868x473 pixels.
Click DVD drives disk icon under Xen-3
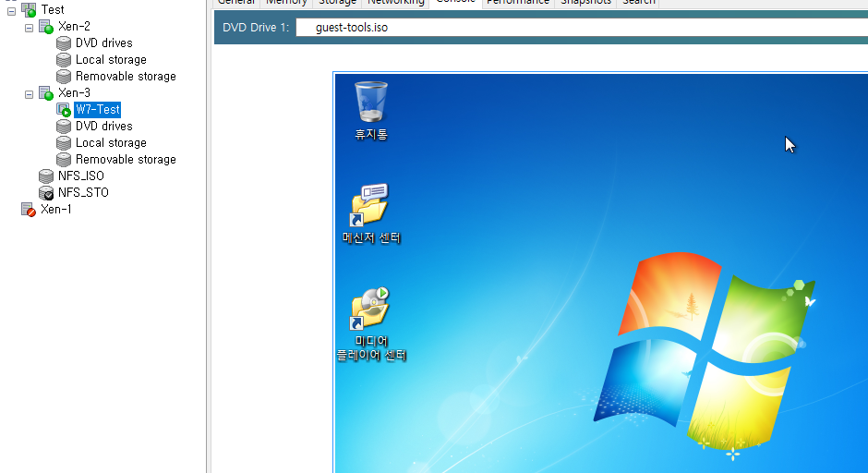coord(64,127)
